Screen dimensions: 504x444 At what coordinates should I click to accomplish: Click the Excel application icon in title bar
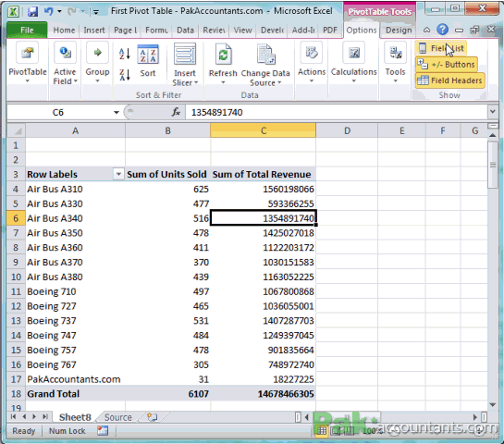[x=14, y=12]
